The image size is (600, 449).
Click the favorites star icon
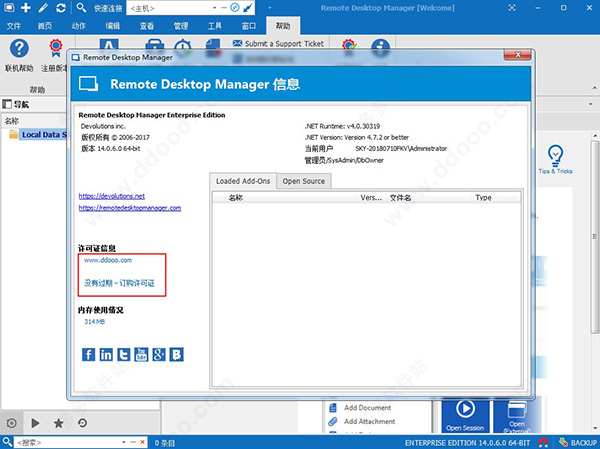59,423
